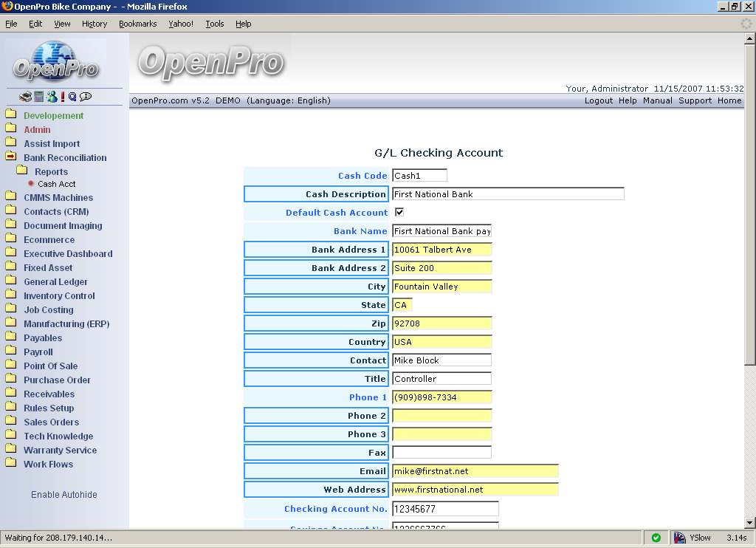Click Enable Autohide in the sidebar
Viewport: 756px width, 548px height.
(x=63, y=495)
